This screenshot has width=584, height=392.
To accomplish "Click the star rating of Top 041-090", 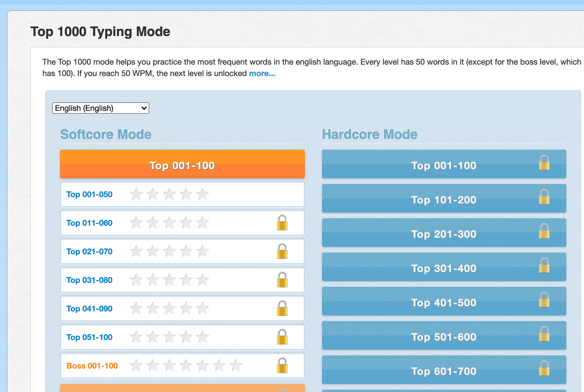I will click(169, 308).
